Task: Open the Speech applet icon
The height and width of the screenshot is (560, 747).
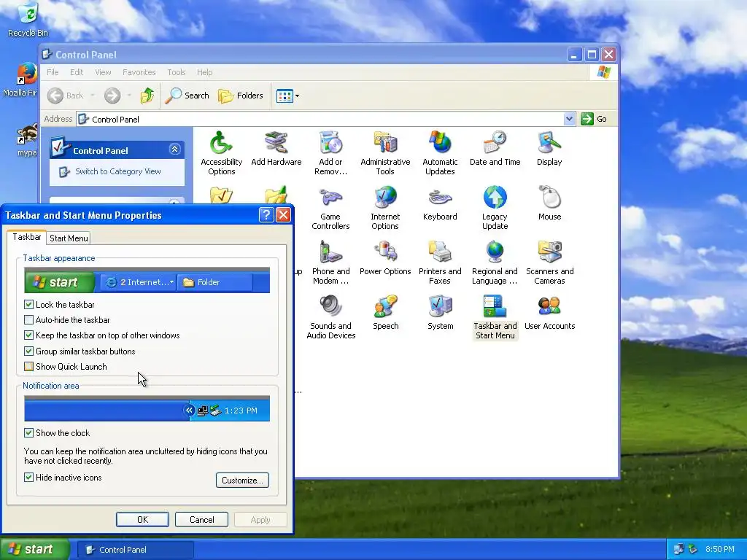Action: [x=385, y=314]
